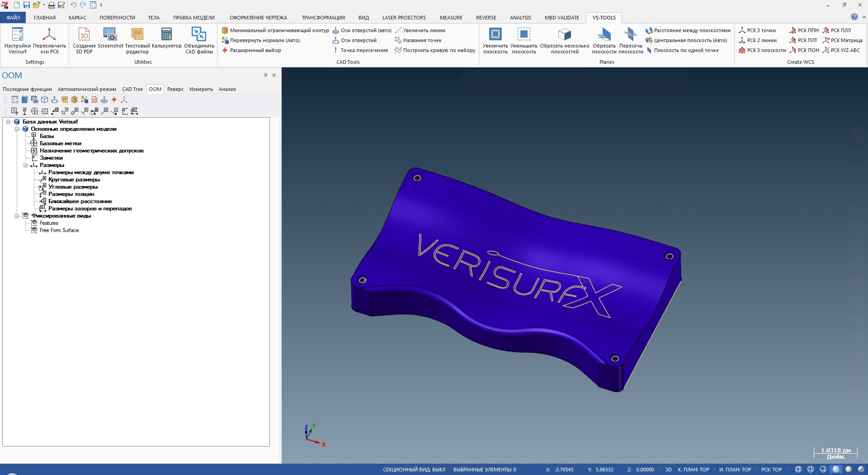868x475 pixels.
Task: Pin the OOM panel with pushpin
Action: 265,75
